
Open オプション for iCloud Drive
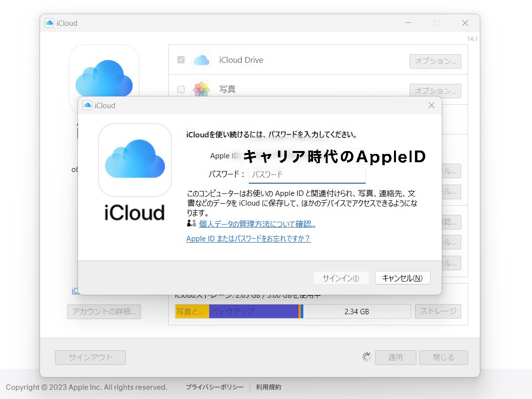[435, 61]
